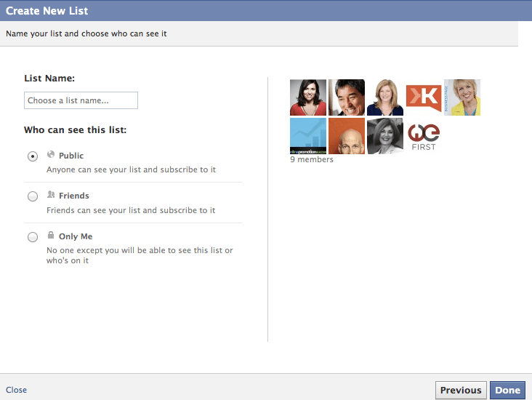
Task: Click the smiling dark-haired man thumbnail
Action: pos(347,97)
